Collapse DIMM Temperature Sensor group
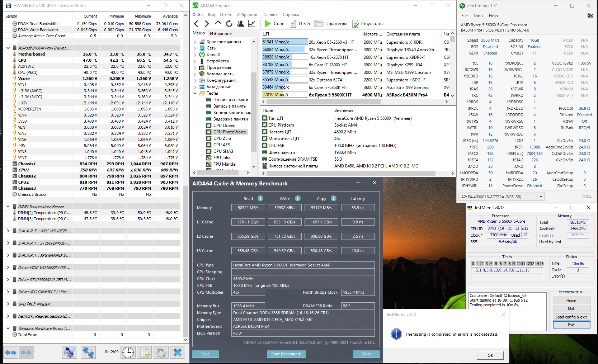The image size is (598, 364). [x=8, y=207]
